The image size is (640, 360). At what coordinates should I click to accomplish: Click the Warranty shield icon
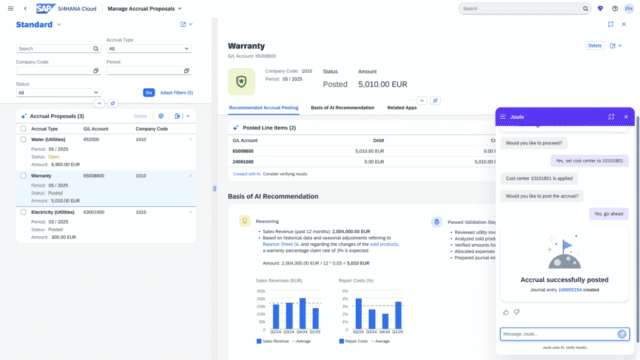(x=241, y=82)
